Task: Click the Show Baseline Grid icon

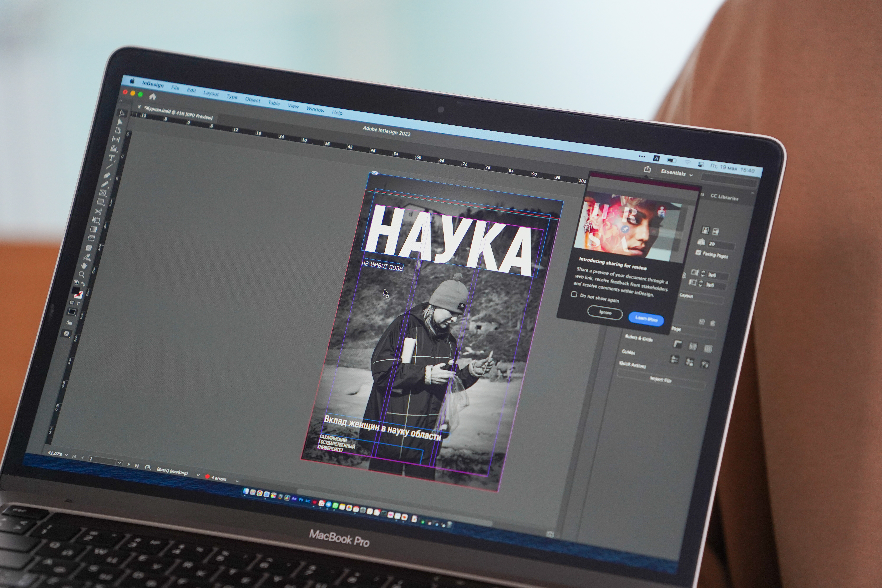Action: 693,346
